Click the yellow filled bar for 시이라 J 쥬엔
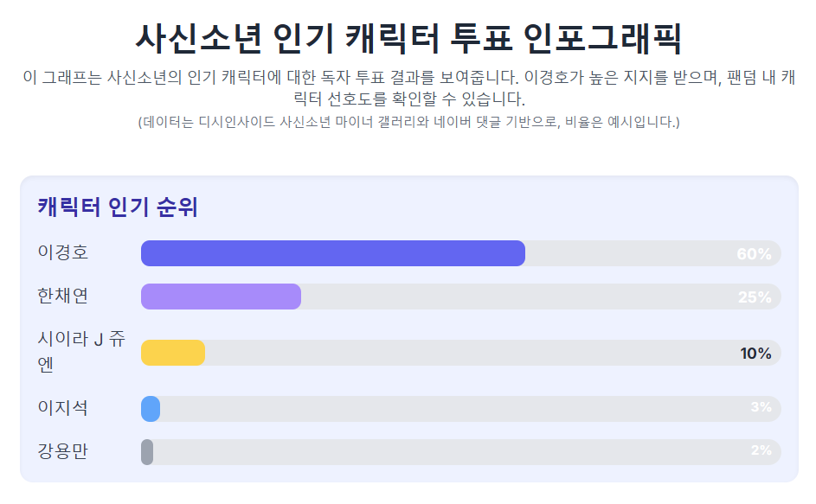The height and width of the screenshot is (504, 816). [x=173, y=353]
